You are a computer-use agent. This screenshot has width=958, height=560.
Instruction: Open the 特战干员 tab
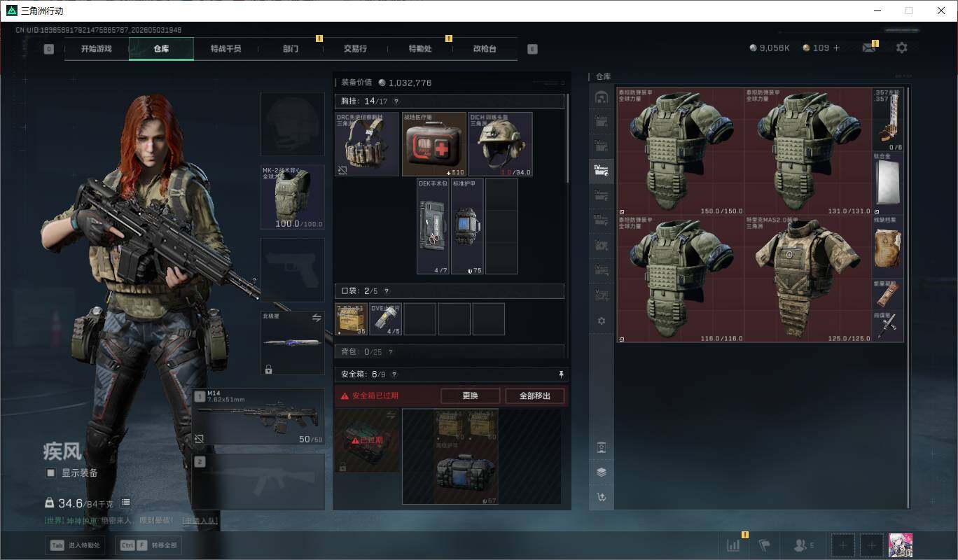click(226, 49)
